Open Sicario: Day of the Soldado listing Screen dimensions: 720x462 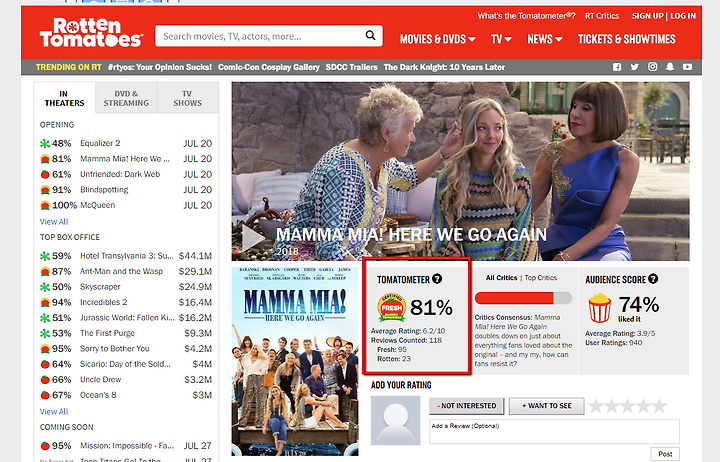pos(125,364)
